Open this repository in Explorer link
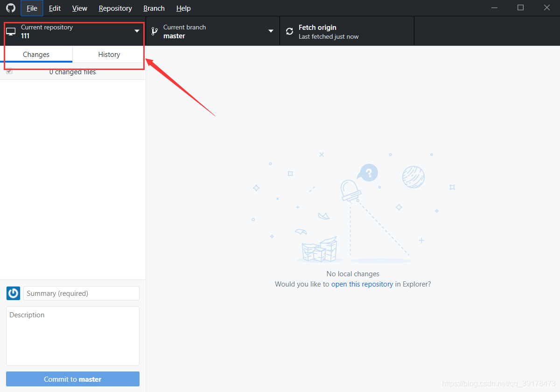The image size is (560, 392). (362, 284)
